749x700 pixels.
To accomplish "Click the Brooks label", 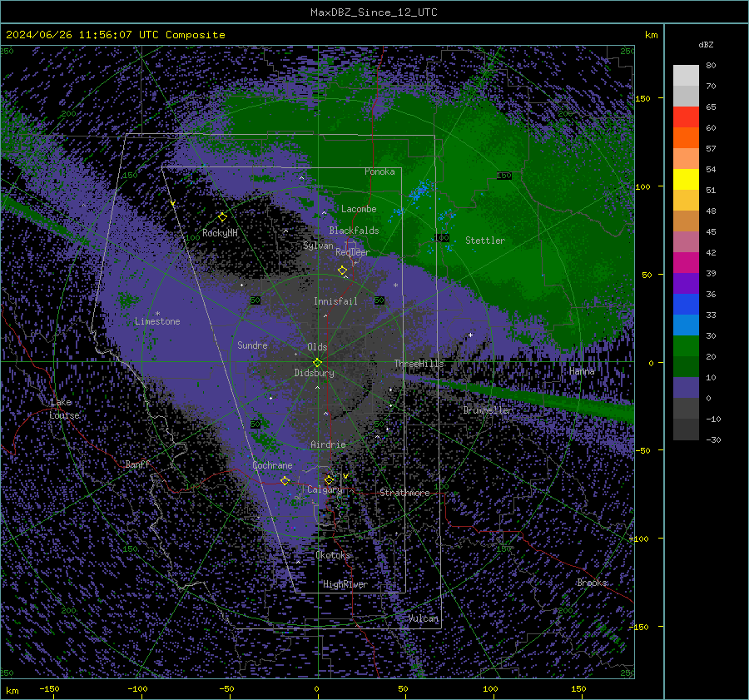I will [x=592, y=583].
